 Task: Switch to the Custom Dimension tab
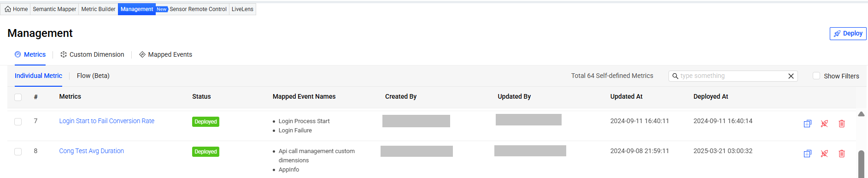tap(92, 54)
